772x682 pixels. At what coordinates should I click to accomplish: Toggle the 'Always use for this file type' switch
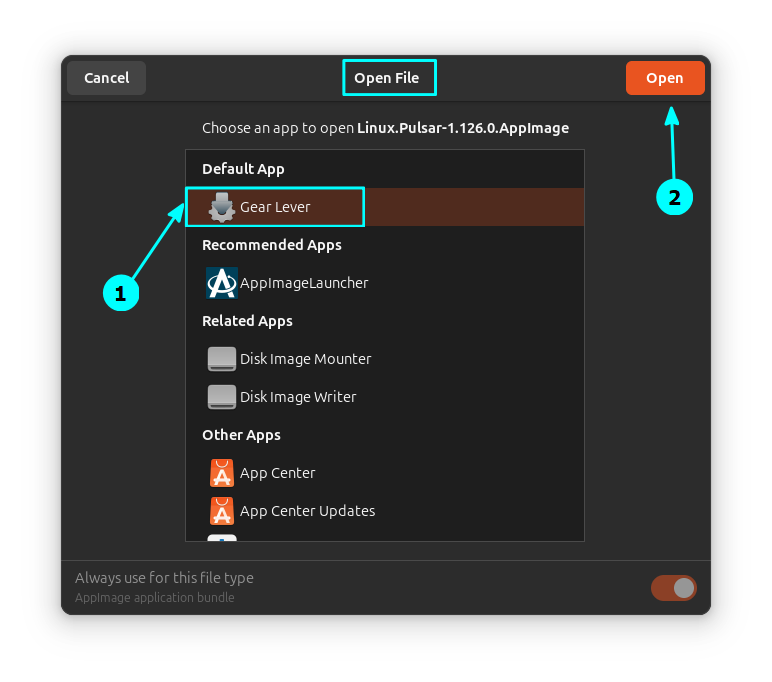[673, 588]
